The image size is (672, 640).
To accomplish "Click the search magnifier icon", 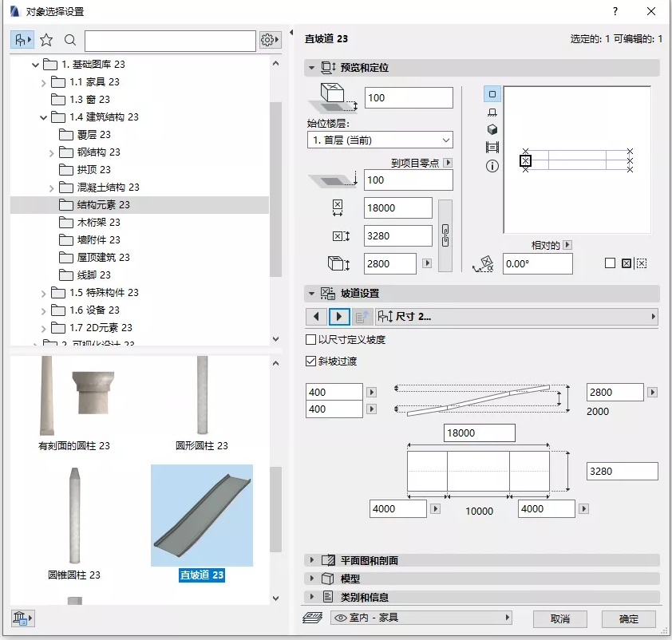I will tap(70, 40).
